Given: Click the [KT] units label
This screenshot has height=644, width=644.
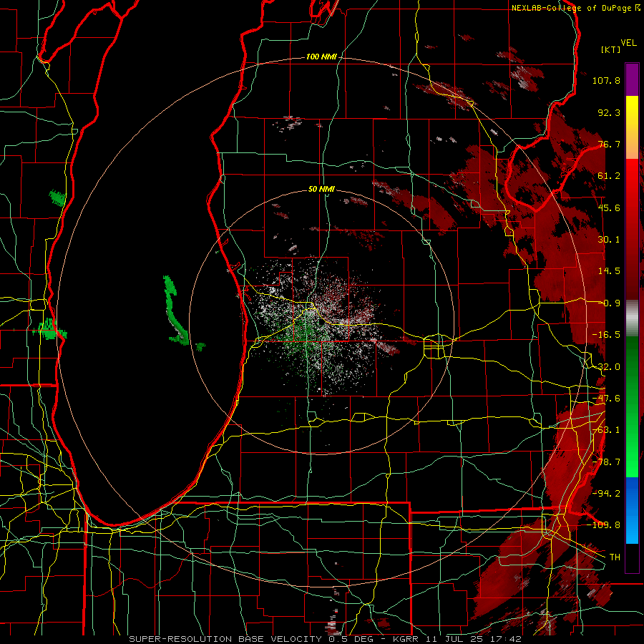Looking at the screenshot, I should point(611,49).
